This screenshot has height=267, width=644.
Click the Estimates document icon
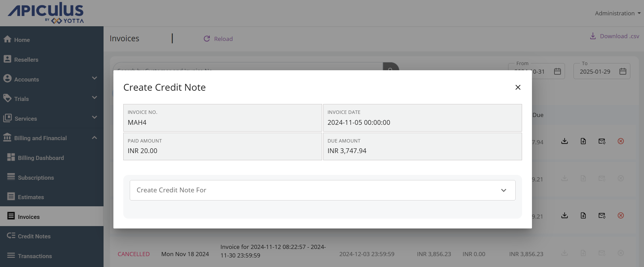(11, 196)
